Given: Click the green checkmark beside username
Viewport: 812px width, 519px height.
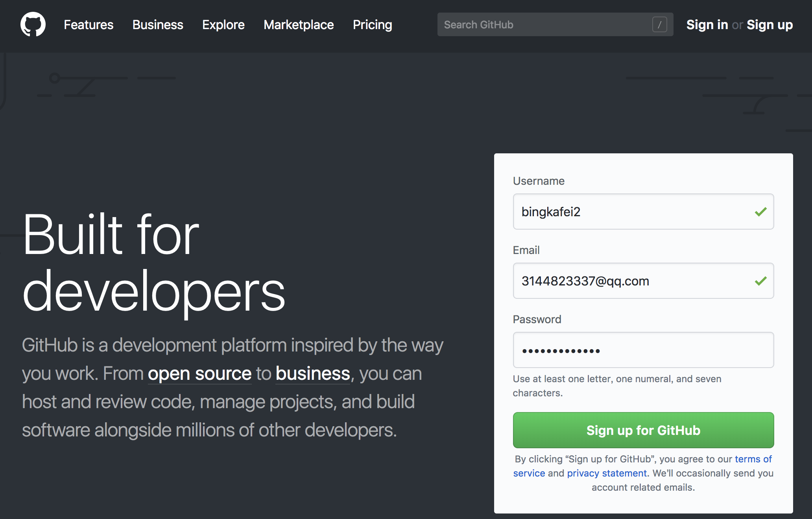Looking at the screenshot, I should (760, 212).
